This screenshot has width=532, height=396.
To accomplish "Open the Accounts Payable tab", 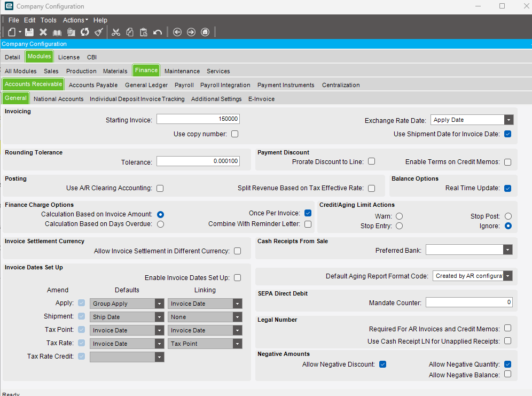I will tap(93, 85).
